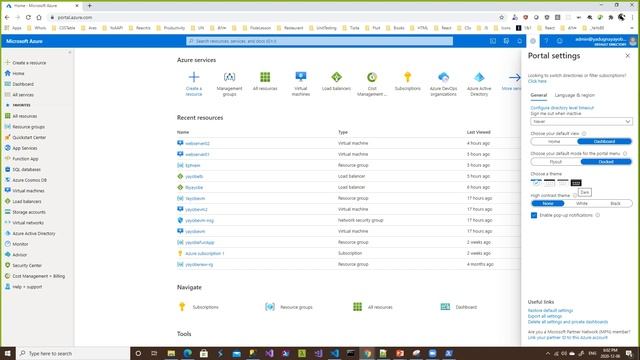640x360 pixels.
Task: Open the Sign me out when inactive dropdown
Action: click(x=581, y=122)
